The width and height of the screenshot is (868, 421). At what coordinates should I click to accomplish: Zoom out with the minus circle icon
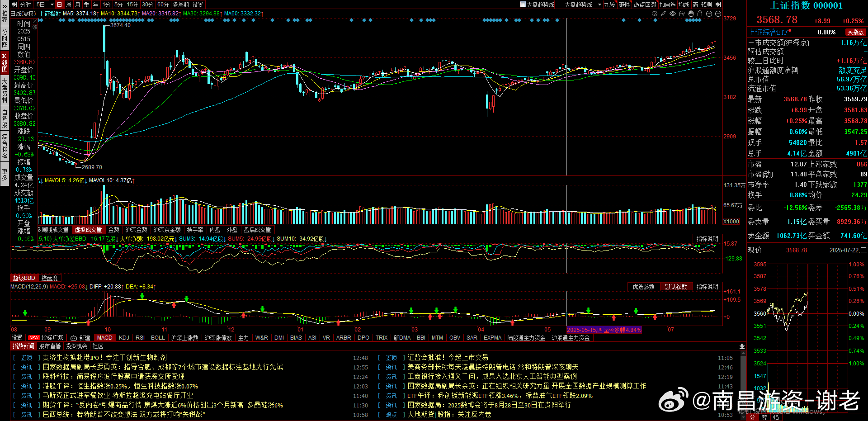coord(718,14)
